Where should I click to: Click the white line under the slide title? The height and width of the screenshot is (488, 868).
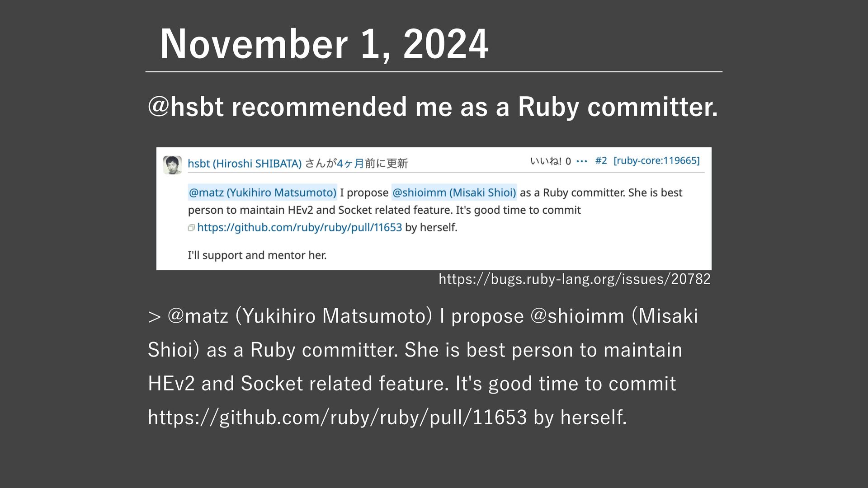pyautogui.click(x=434, y=72)
